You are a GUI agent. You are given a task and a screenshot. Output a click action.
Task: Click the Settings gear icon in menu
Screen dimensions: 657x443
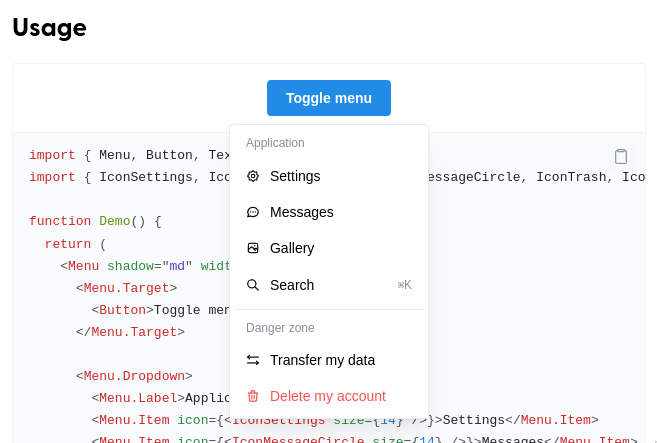coord(253,176)
